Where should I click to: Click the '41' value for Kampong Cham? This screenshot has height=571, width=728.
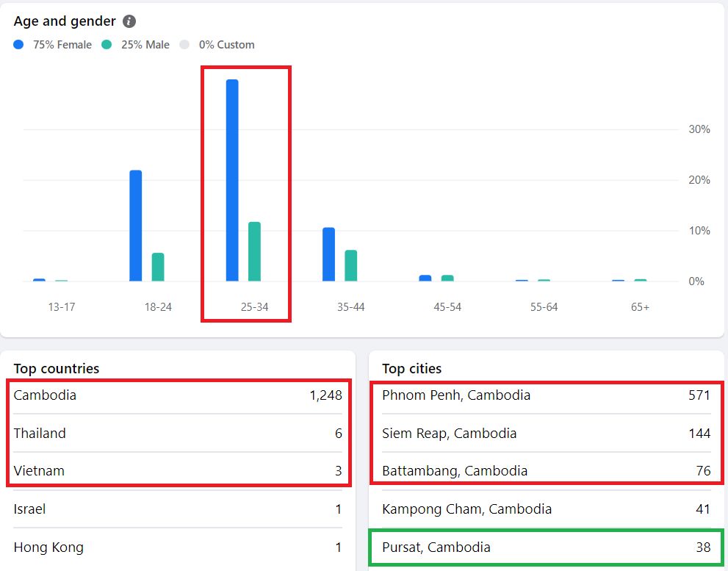point(704,509)
